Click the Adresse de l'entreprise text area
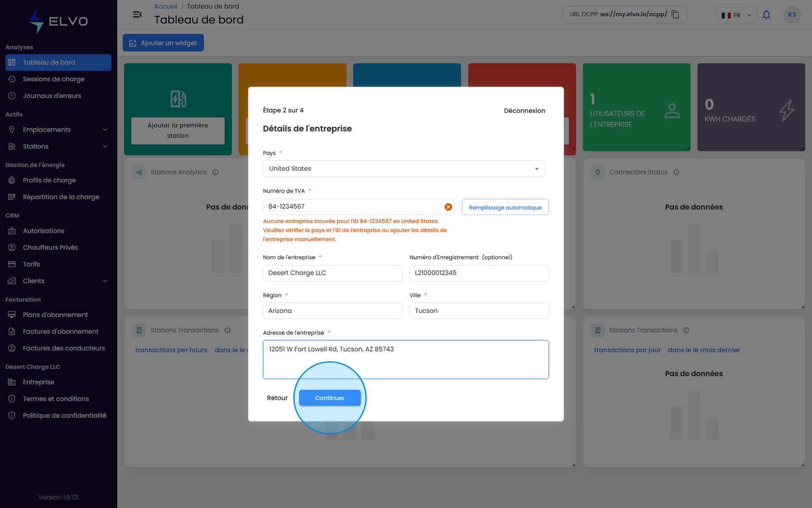This screenshot has height=508, width=812. pos(405,360)
